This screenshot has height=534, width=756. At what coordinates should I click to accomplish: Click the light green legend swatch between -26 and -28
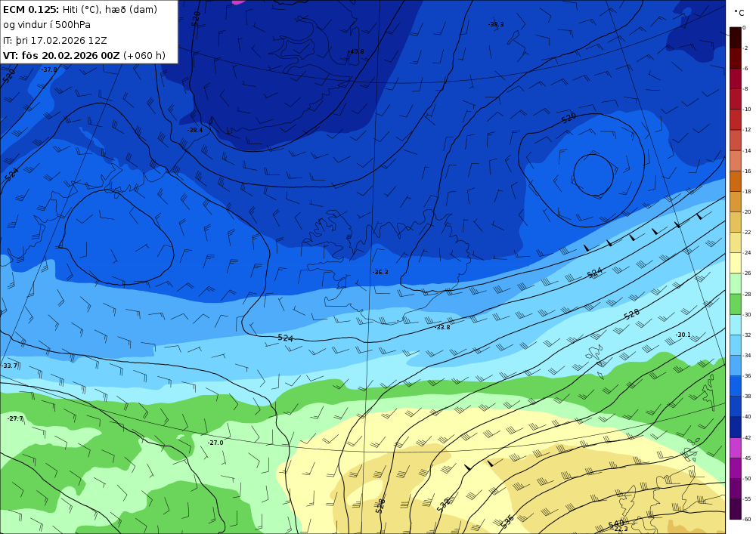pyautogui.click(x=736, y=283)
